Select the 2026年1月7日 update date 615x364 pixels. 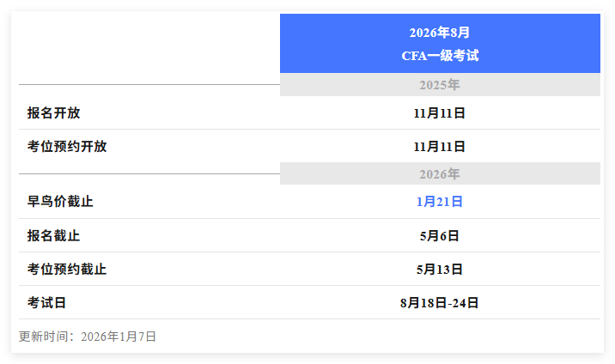click(119, 337)
